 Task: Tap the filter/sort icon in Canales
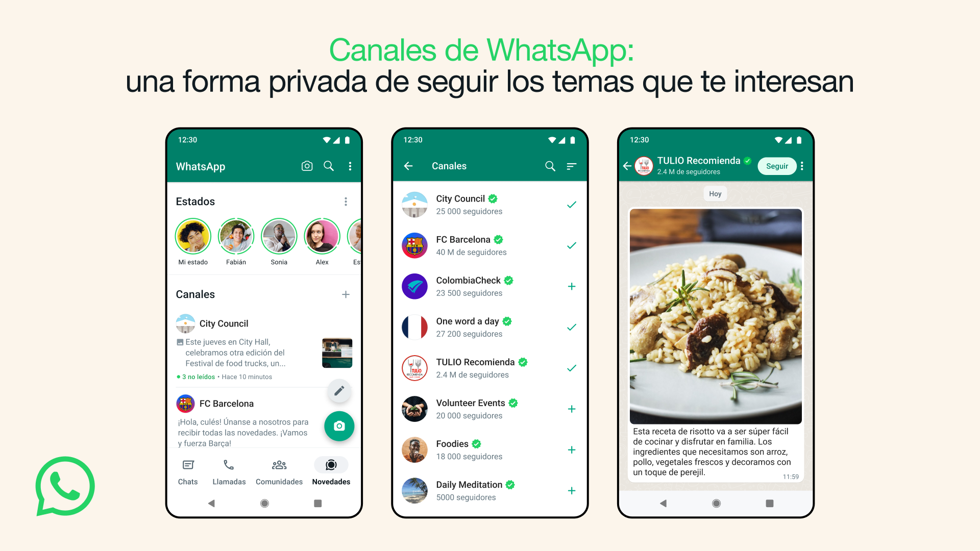point(572,167)
